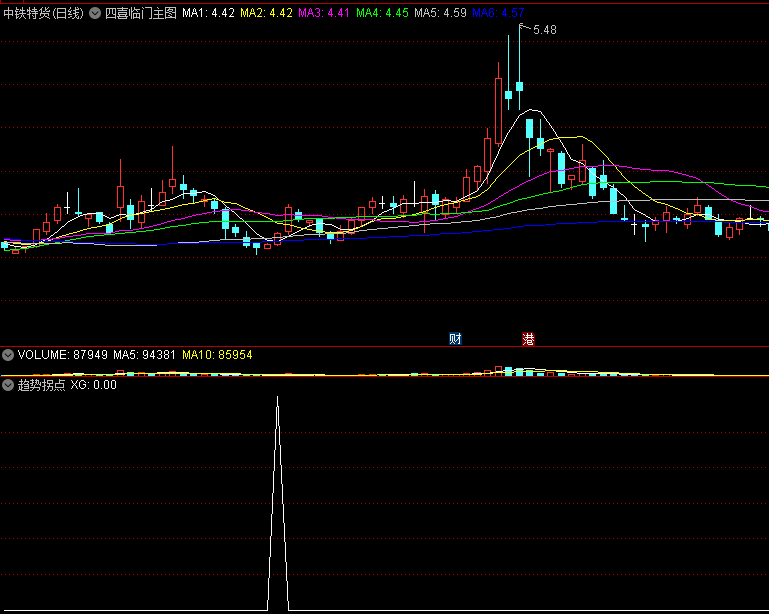Select the magenta MA3: 4.41 label
The height and width of the screenshot is (614, 769).
click(324, 13)
